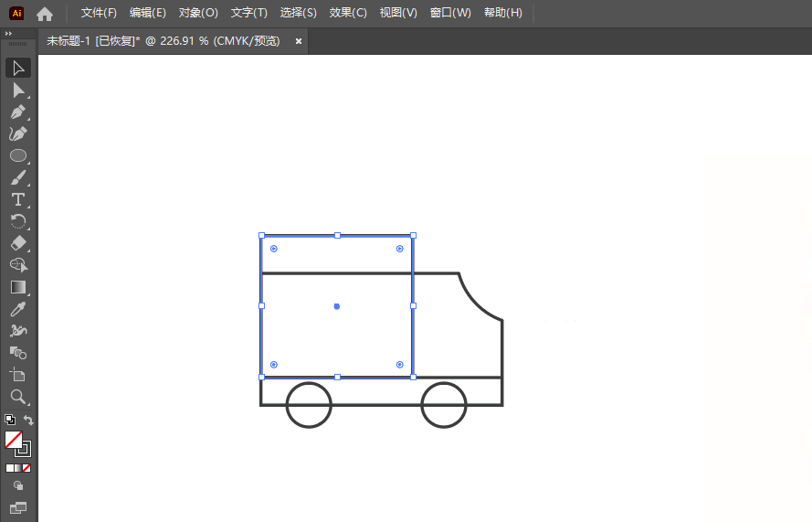
Task: Go to Illustrator Home screen
Action: 45,14
